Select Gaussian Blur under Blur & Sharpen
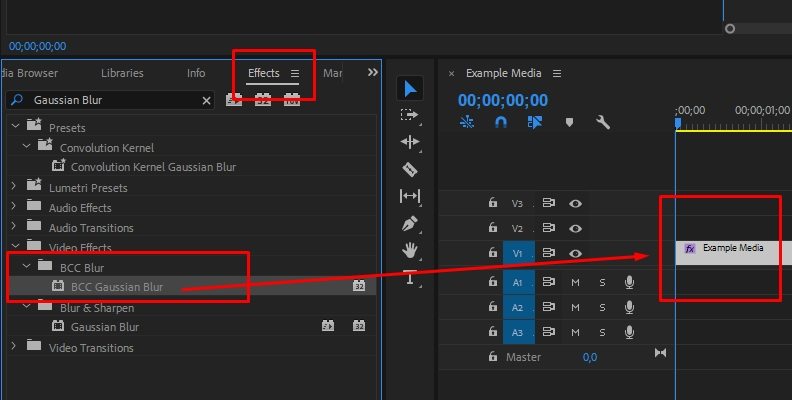 [105, 327]
